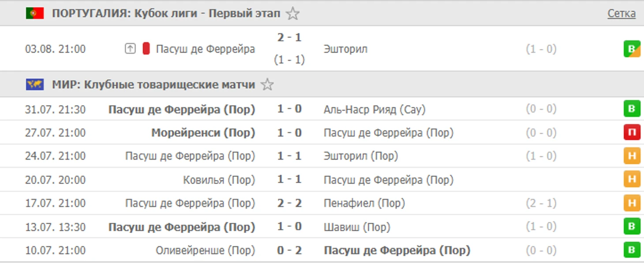Click the green В badge for Шавиш match
The height and width of the screenshot is (263, 644).
[x=632, y=227]
